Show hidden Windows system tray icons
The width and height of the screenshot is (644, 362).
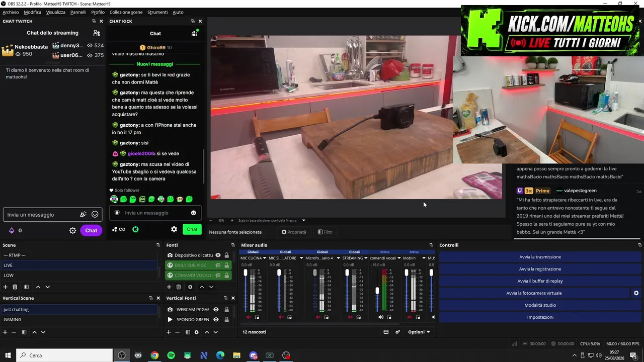point(575,355)
